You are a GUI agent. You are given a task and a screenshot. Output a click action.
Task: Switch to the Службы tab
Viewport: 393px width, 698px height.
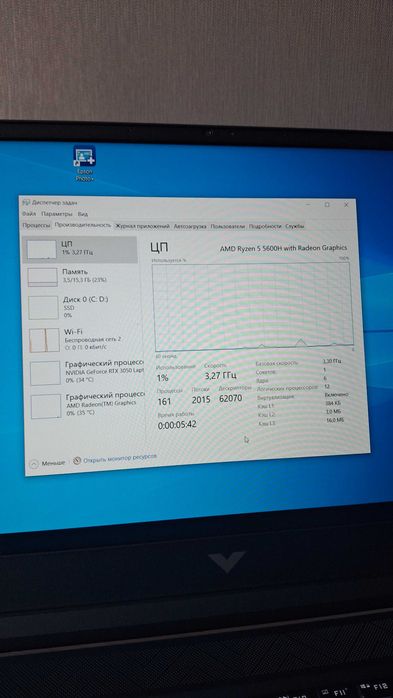point(295,226)
